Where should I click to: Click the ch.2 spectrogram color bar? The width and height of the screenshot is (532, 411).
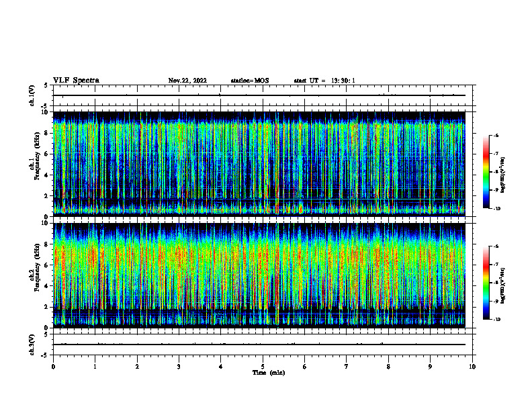coord(486,283)
